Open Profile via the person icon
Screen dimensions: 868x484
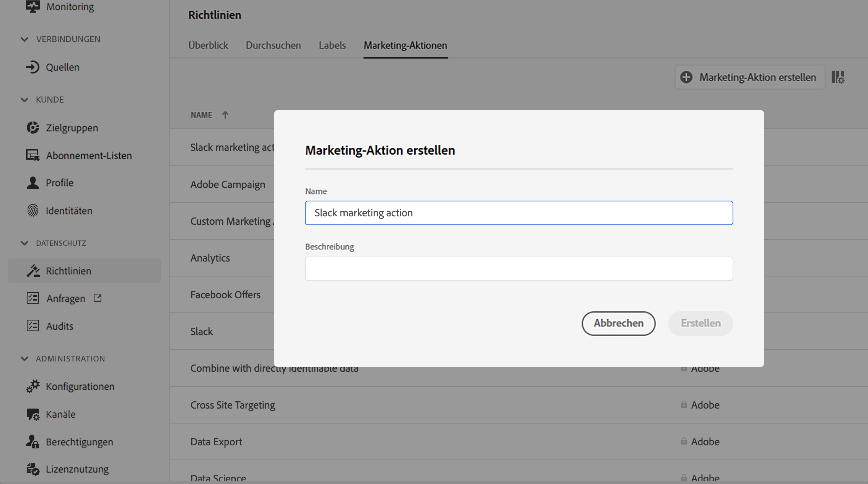coord(33,183)
